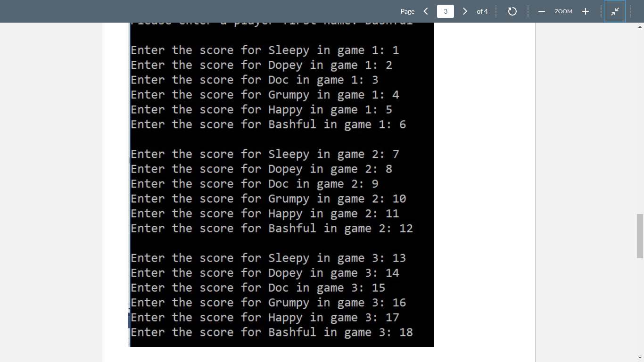Advance to page 4 with the right chevron

click(465, 11)
